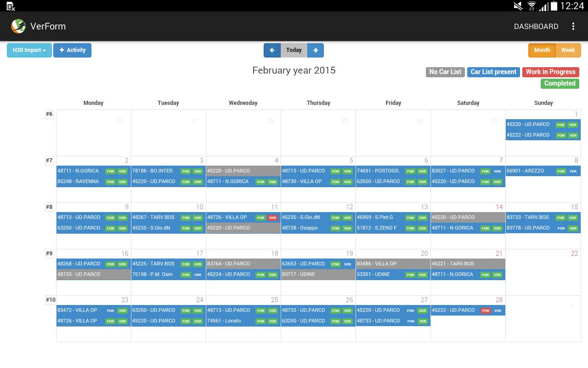Click red FOR badge on February 28 entry
The height and width of the screenshot is (368, 588).
click(x=486, y=310)
